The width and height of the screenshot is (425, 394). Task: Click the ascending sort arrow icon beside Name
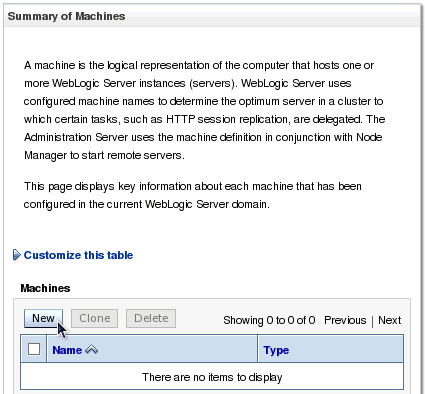91,349
